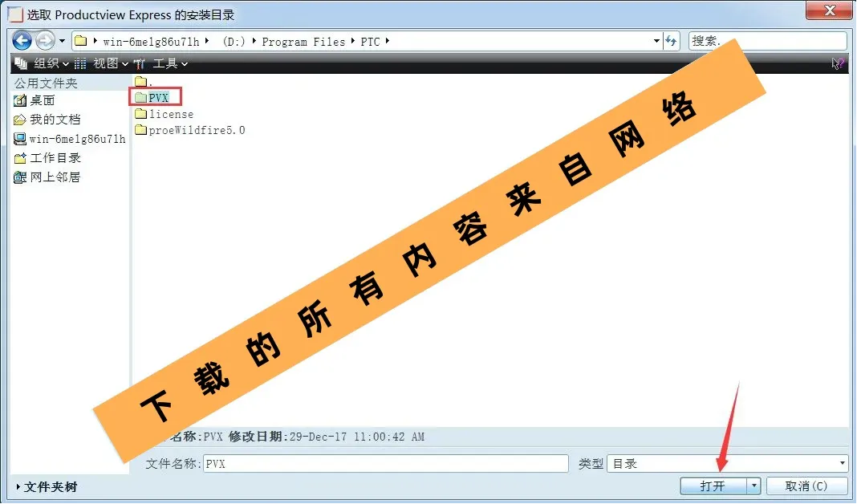Click the 公用文件夹 header
Screen dimensions: 857x504
click(x=46, y=83)
